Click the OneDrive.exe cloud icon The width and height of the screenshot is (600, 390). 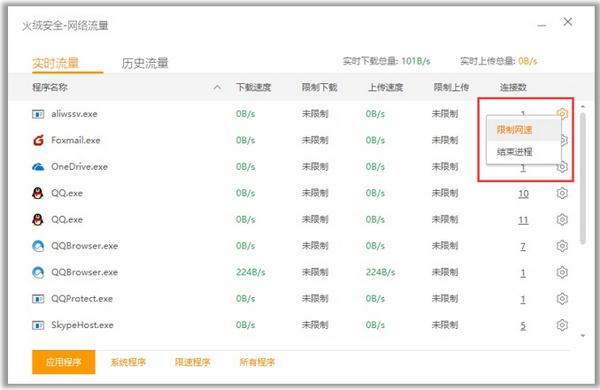pyautogui.click(x=38, y=167)
